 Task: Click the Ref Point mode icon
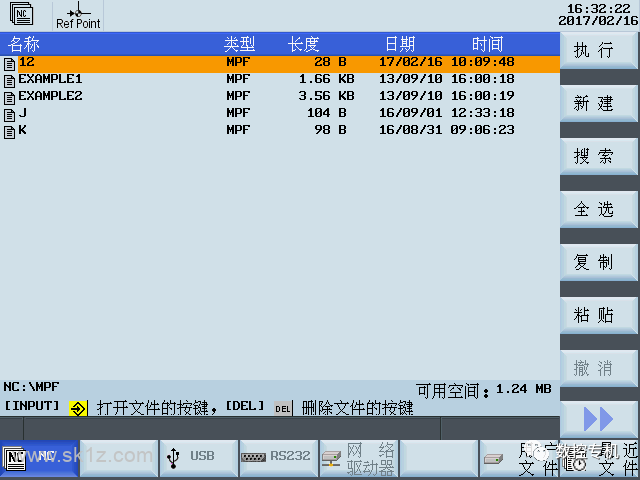click(78, 16)
